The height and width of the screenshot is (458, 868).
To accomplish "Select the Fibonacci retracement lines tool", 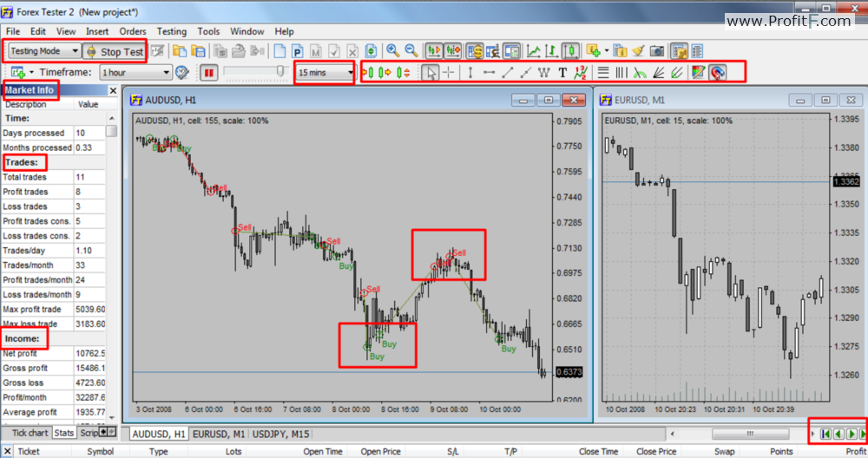I will (x=603, y=73).
